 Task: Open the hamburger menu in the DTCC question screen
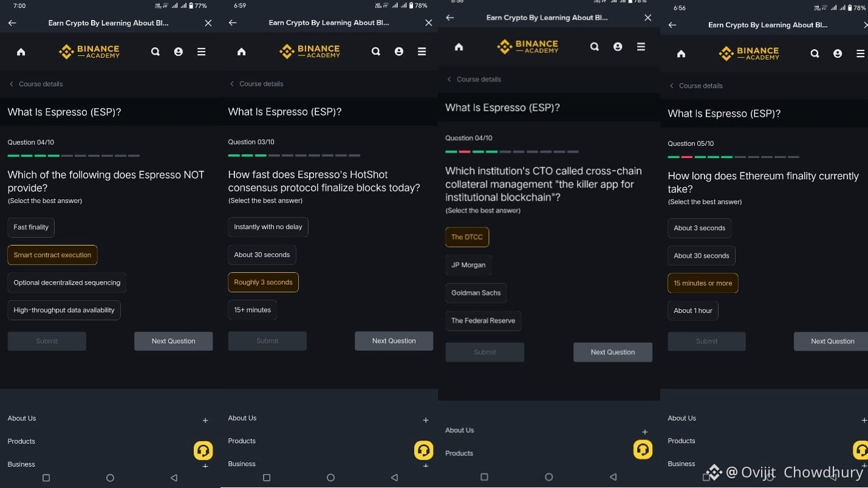pyautogui.click(x=641, y=47)
